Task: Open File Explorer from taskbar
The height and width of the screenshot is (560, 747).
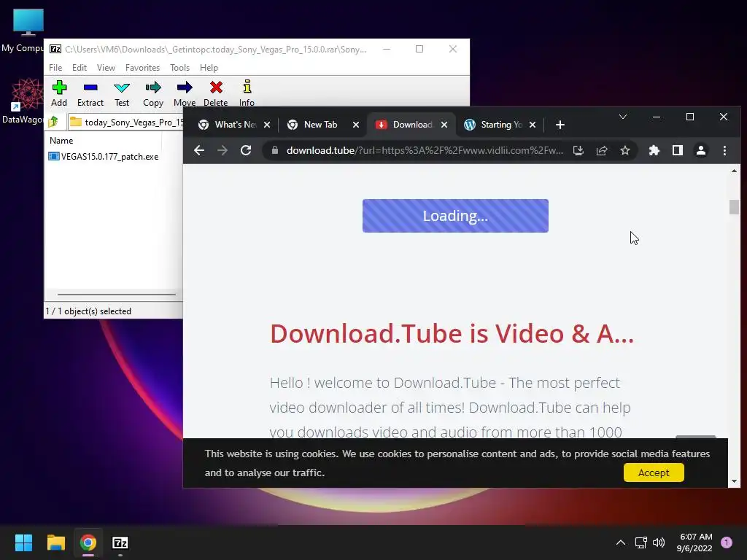Action: [x=55, y=542]
